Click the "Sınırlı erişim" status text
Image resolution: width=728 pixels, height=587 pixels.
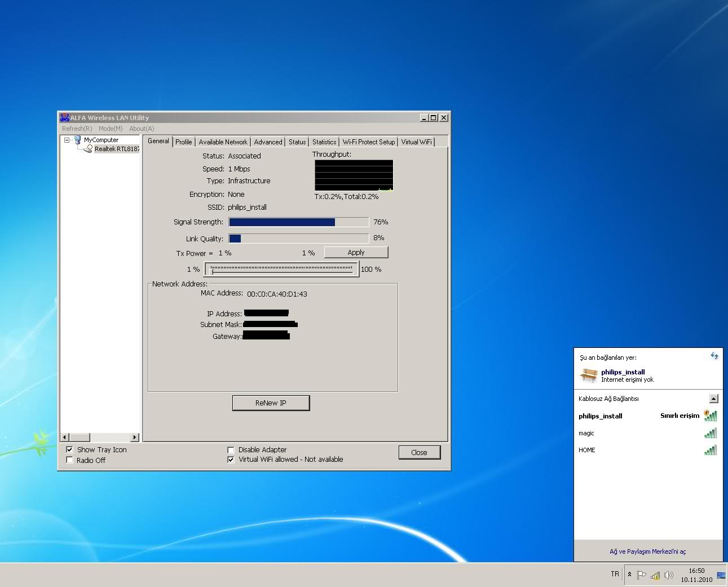point(680,416)
